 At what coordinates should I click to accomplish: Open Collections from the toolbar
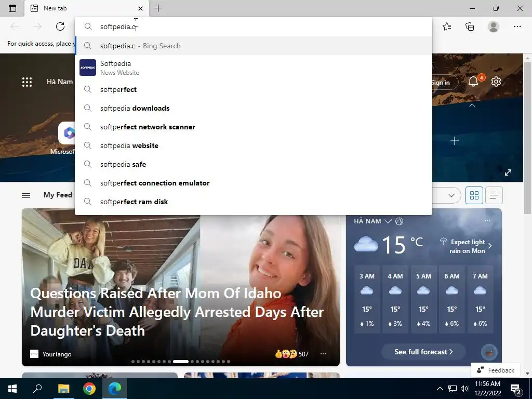[470, 26]
